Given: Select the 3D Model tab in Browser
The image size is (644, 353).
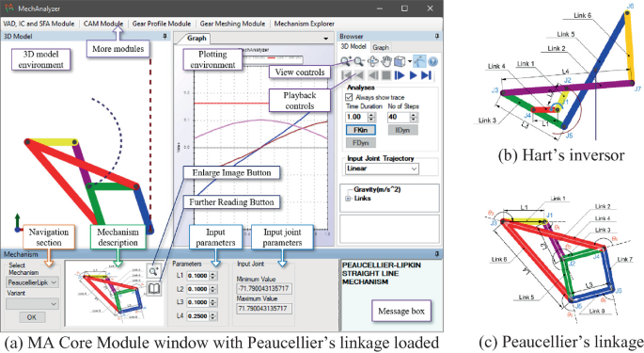Looking at the screenshot, I should 353,47.
